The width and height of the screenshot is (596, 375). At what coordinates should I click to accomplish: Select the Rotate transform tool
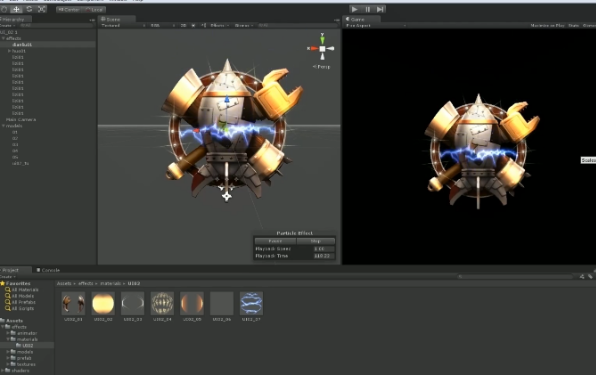pyautogui.click(x=29, y=9)
